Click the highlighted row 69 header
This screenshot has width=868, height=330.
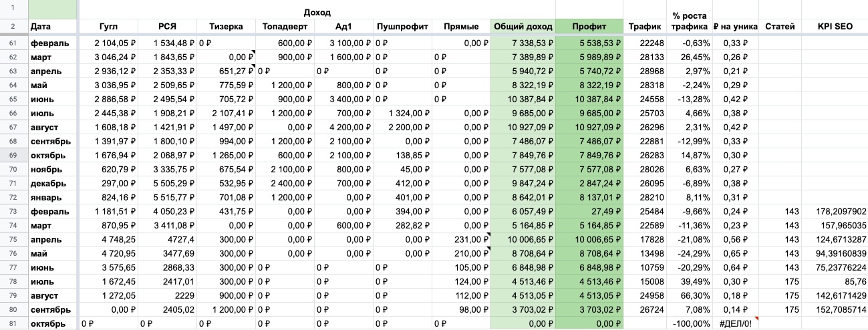(x=13, y=156)
